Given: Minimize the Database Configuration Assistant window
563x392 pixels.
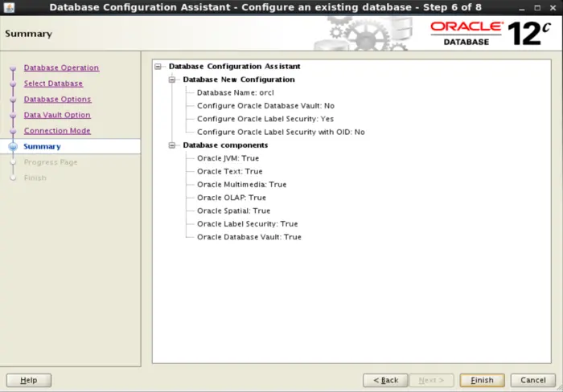Looking at the screenshot, I should pos(522,7).
